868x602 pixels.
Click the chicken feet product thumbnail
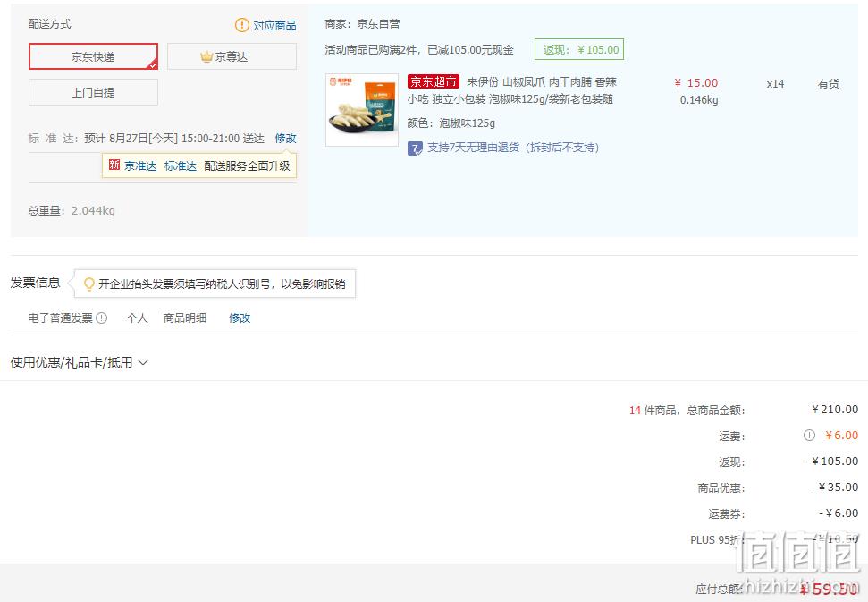pyautogui.click(x=362, y=110)
